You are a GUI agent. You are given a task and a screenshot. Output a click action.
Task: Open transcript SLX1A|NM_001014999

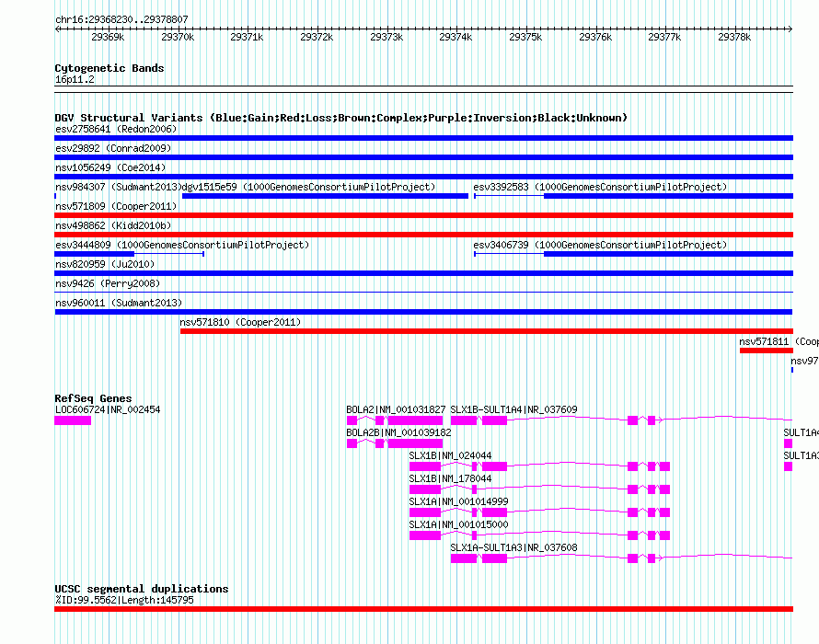pyautogui.click(x=458, y=501)
